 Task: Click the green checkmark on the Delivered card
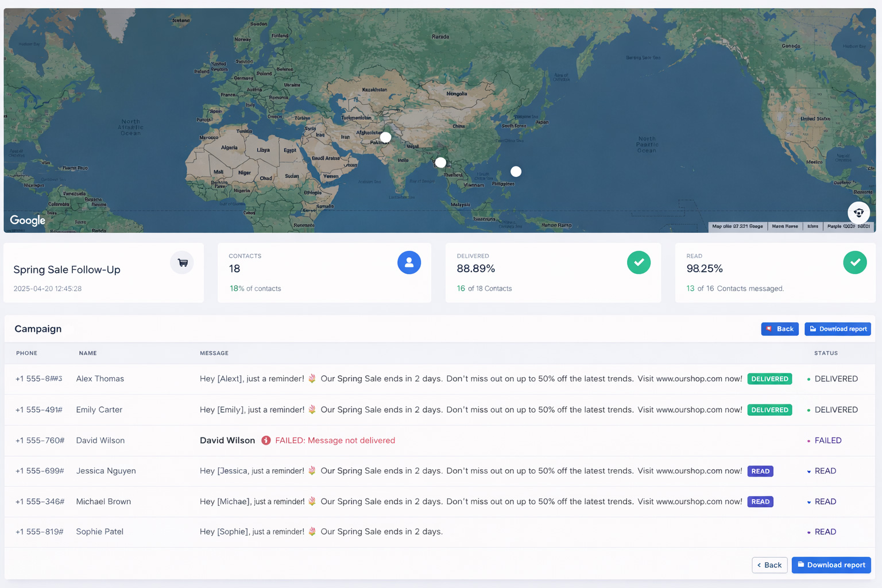coord(639,262)
